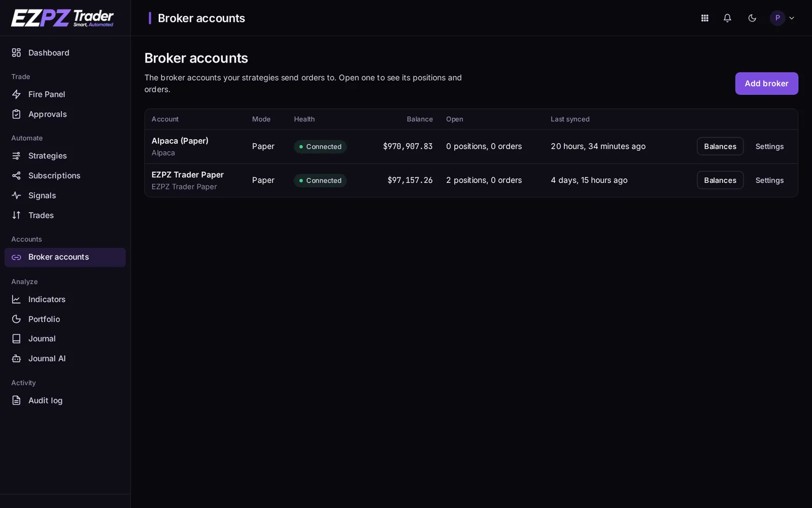The image size is (812, 508).
Task: Click the Dashboard grid icon
Action: (16, 53)
